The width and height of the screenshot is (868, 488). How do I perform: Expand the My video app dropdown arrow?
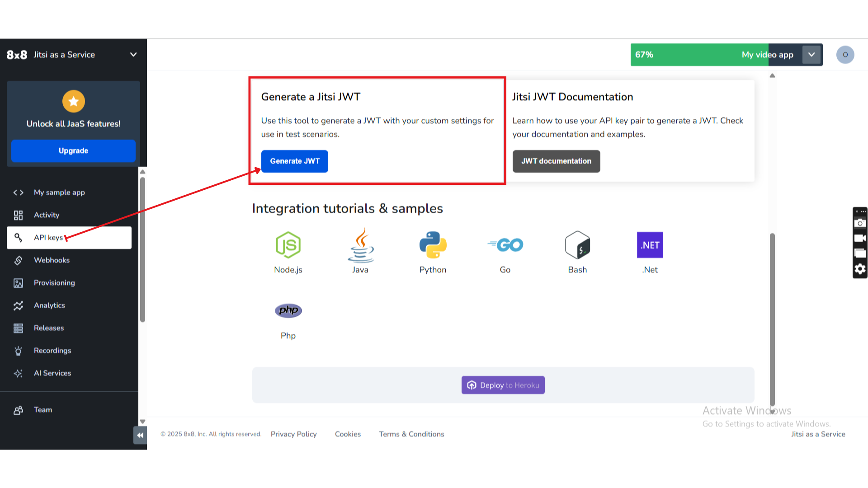pyautogui.click(x=811, y=55)
